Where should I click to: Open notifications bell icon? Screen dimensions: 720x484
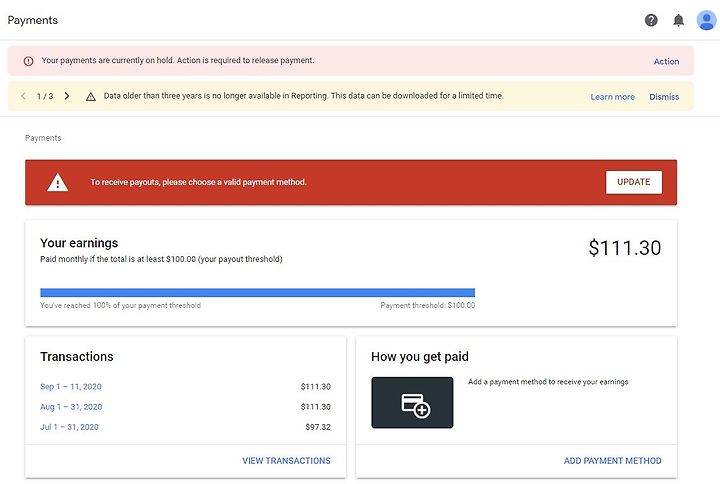(679, 20)
